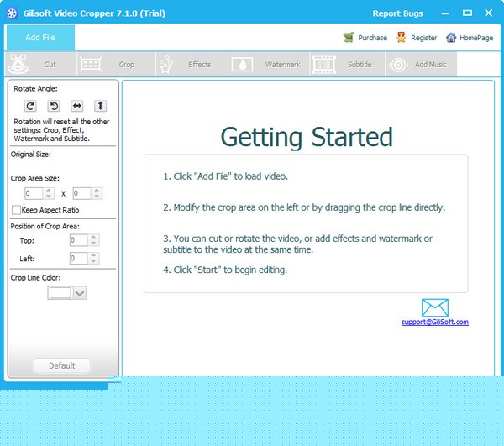
Task: Click the scissors Cut icon
Action: [18, 64]
